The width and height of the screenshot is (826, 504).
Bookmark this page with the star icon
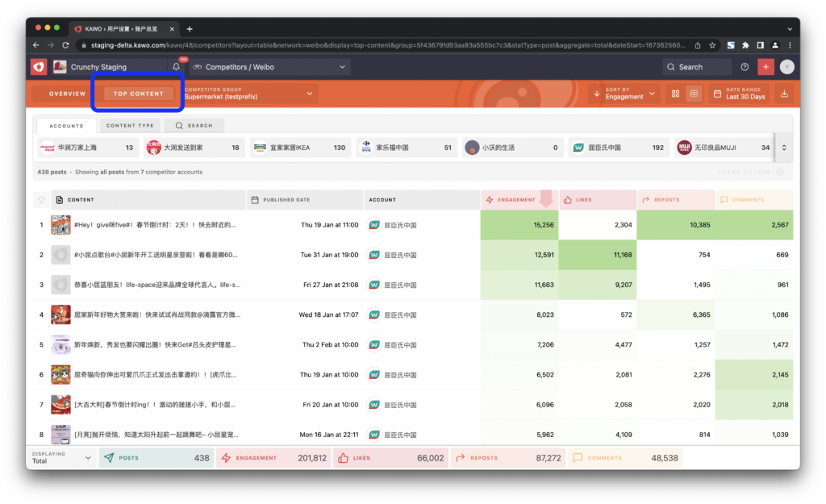[x=712, y=45]
